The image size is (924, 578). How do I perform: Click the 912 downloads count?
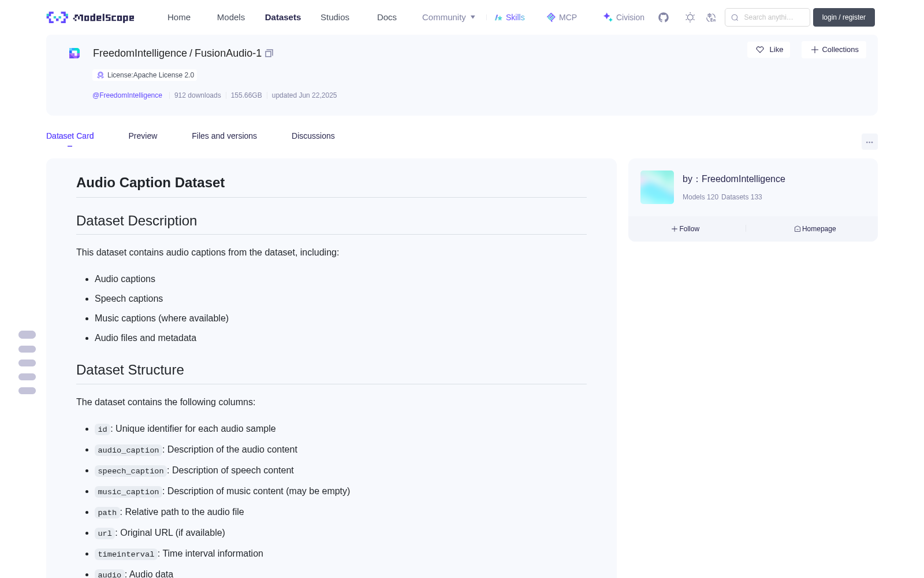pos(198,95)
